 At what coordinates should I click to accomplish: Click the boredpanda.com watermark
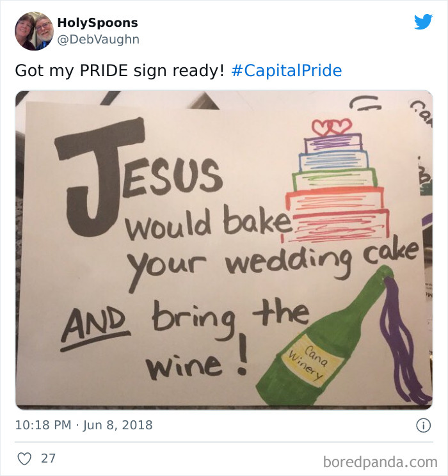click(380, 462)
